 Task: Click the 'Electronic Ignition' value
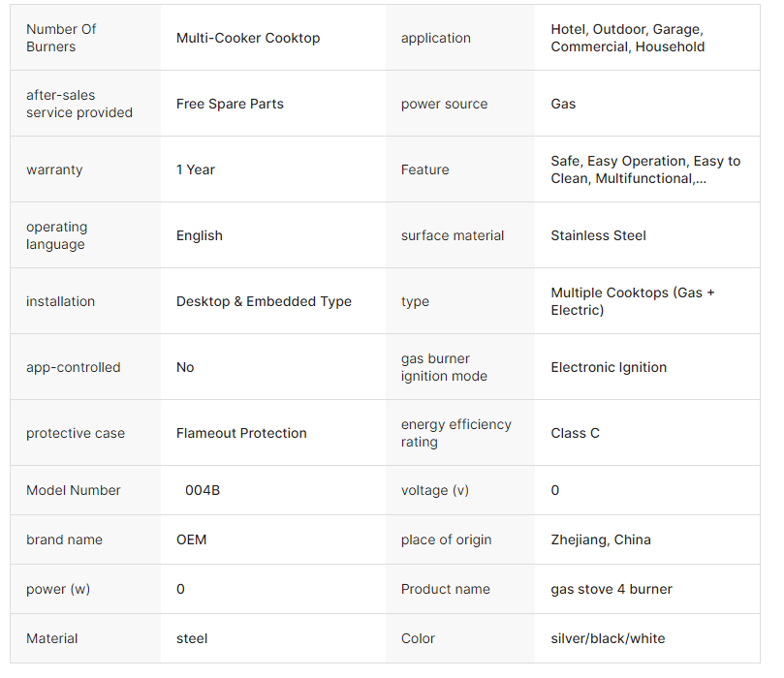[609, 367]
